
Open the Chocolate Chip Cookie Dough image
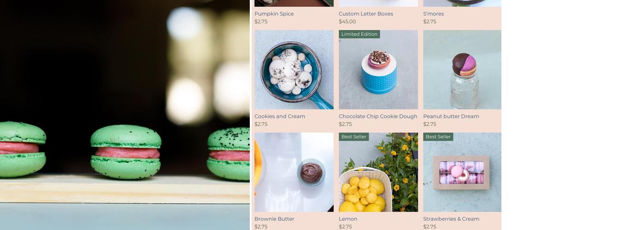point(379,69)
